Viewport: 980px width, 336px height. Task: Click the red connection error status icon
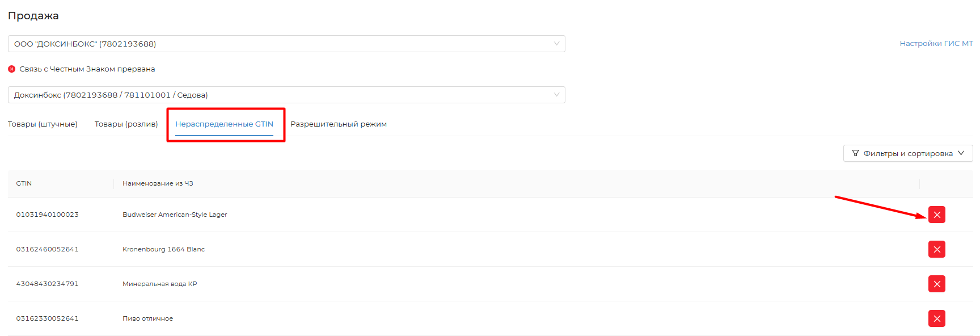click(x=11, y=69)
